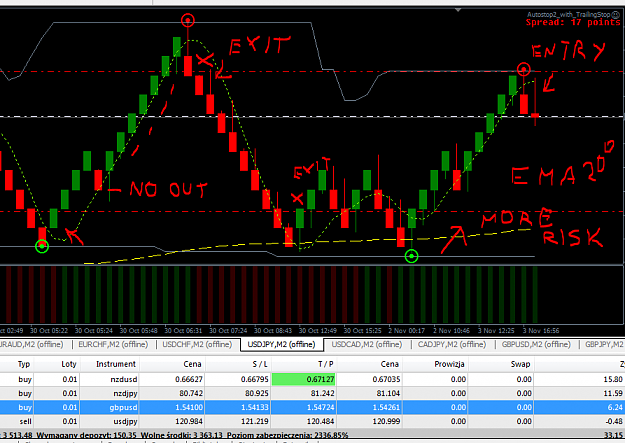Image resolution: width=625 pixels, height=443 pixels.
Task: Click the '3 Nov 16:56' time axis label
Action: click(x=541, y=331)
